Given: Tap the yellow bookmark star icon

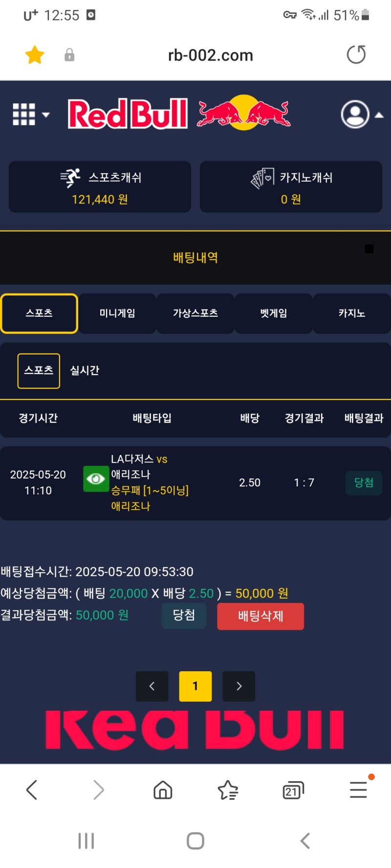Looking at the screenshot, I should [35, 55].
